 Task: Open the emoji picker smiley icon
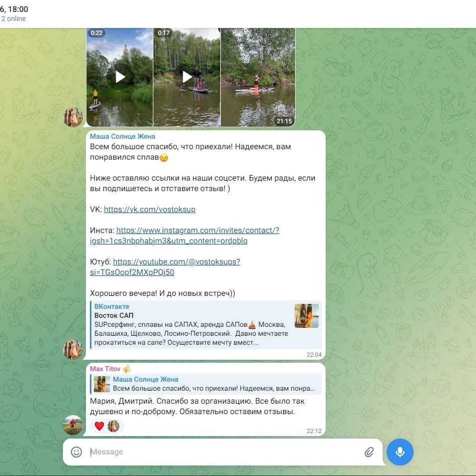tap(76, 452)
